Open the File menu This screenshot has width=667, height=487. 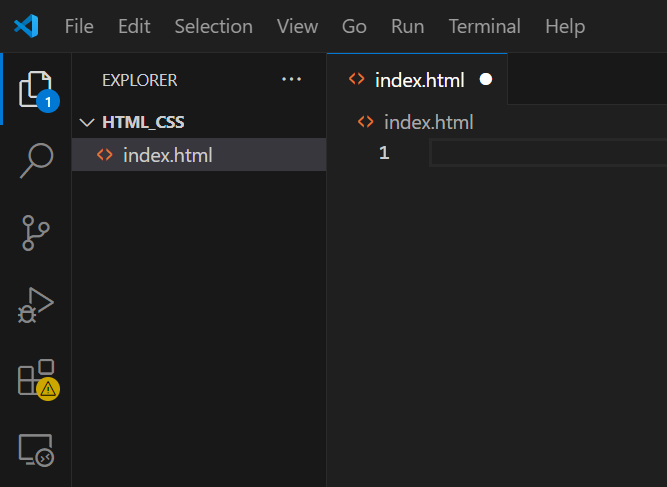tap(79, 26)
